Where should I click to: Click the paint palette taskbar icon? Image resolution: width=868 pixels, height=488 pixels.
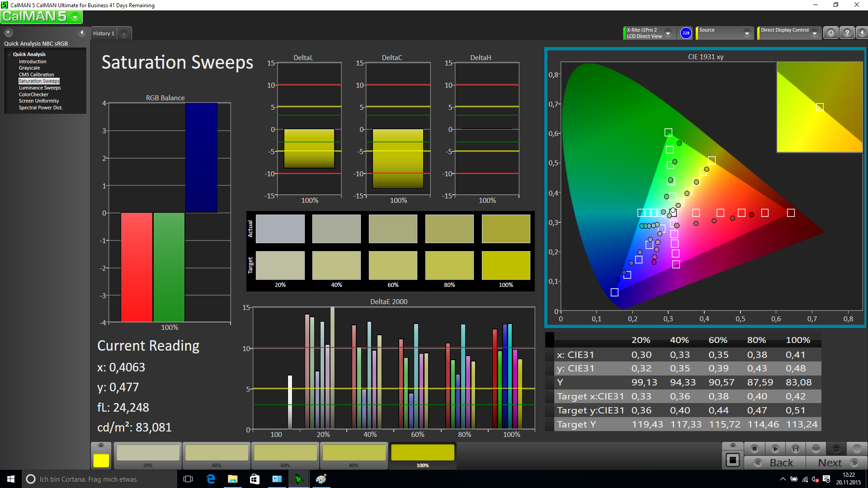point(321,479)
